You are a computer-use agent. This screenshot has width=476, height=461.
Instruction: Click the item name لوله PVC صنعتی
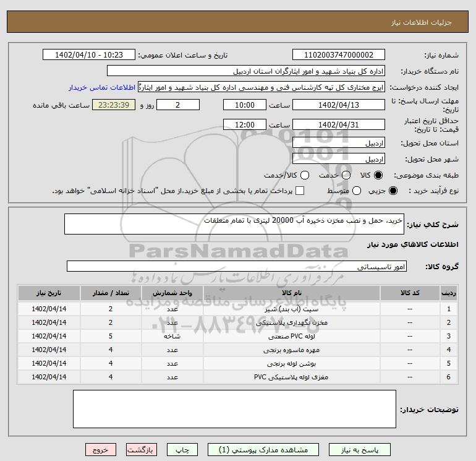click(291, 337)
